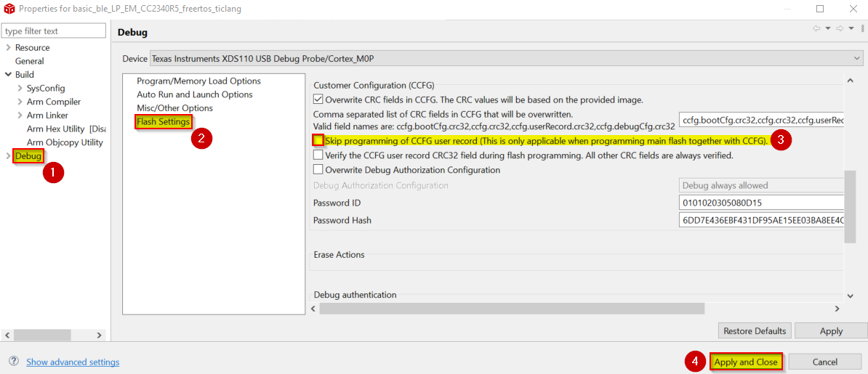Click the help question mark icon

(14, 362)
